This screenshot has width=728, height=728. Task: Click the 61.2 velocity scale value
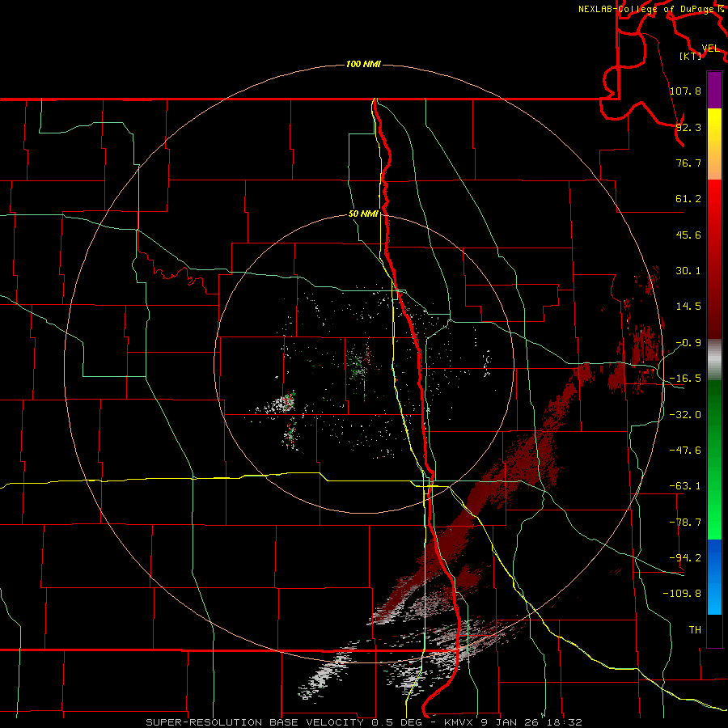click(688, 199)
